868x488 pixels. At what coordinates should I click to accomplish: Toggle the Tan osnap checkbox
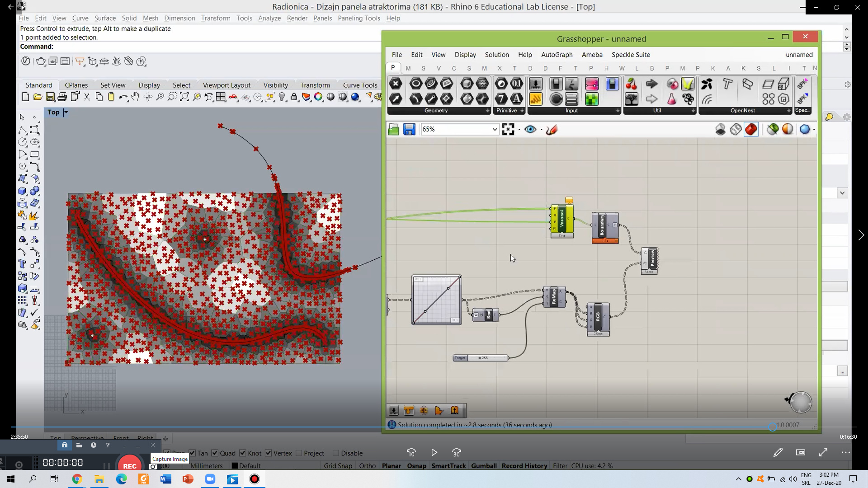[192, 453]
